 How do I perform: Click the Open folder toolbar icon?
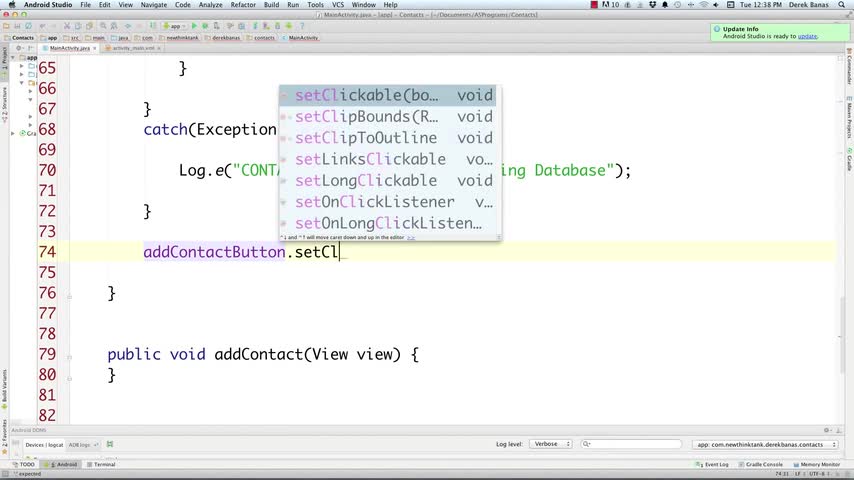click(7, 26)
